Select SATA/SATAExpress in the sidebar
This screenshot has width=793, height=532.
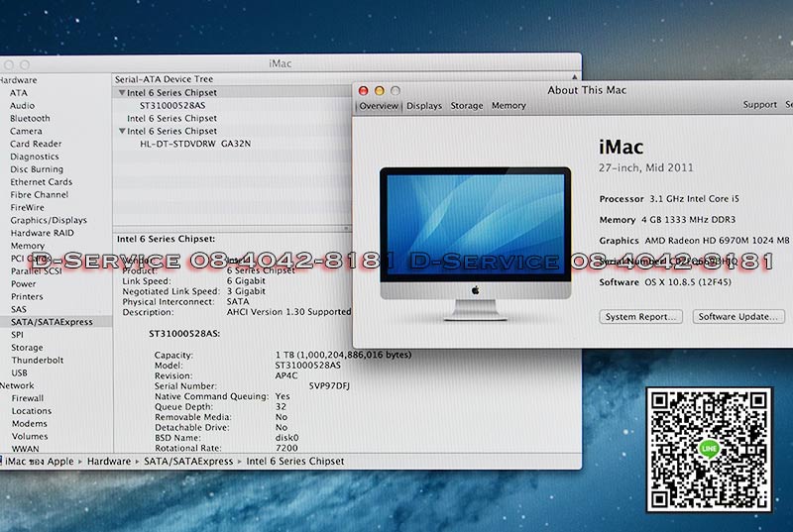[52, 322]
